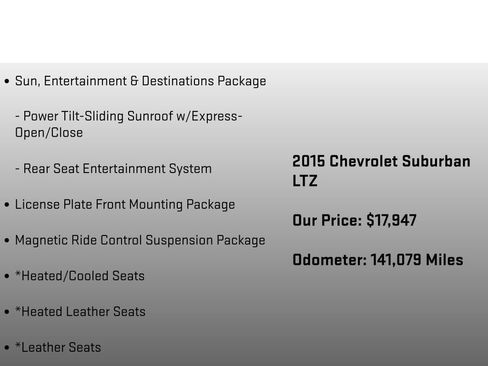This screenshot has height=366, width=488.
Task: Click bullet beside Heated/Cooled Seats
Action: (7, 276)
